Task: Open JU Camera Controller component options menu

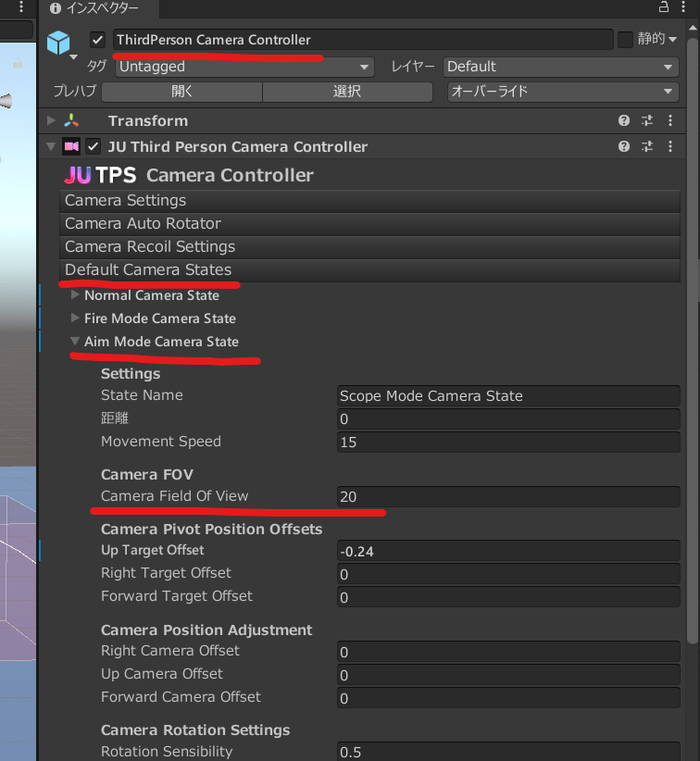Action: pyautogui.click(x=669, y=147)
